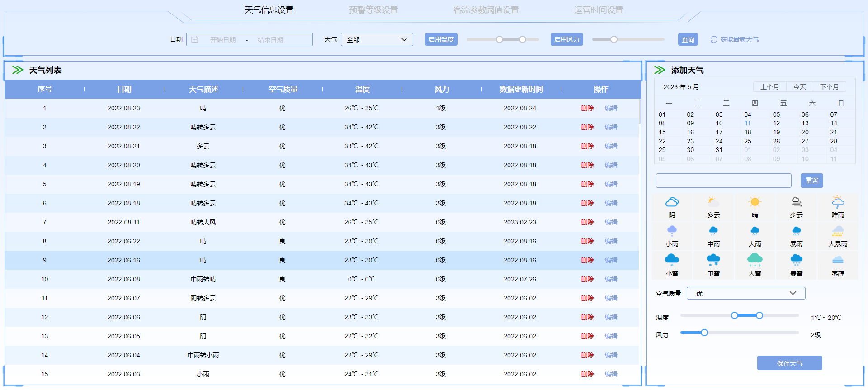Click the 日期 column header
The image size is (868, 390).
pos(124,89)
